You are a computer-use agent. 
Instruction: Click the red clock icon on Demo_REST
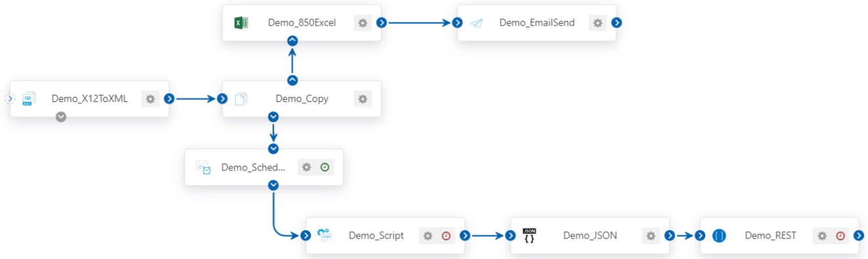(840, 236)
